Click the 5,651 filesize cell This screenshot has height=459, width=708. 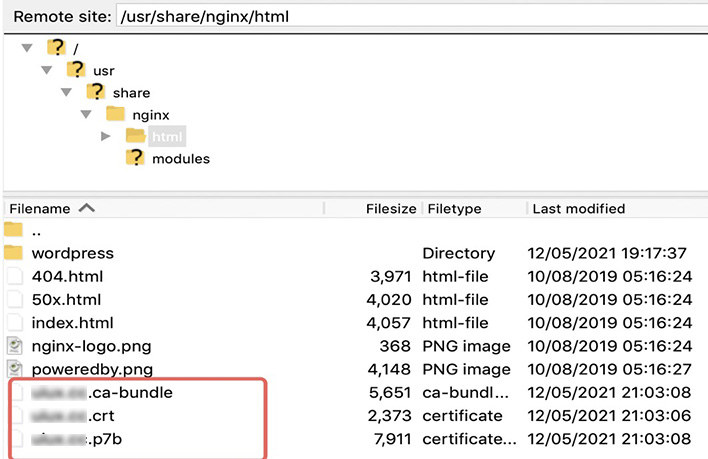390,393
